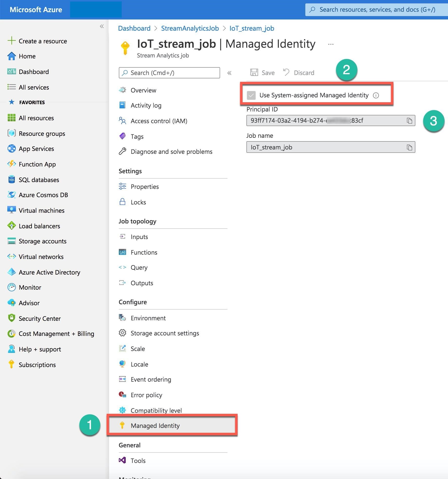Open the All services list icon
Screen dimensions: 448x479
pos(11,87)
